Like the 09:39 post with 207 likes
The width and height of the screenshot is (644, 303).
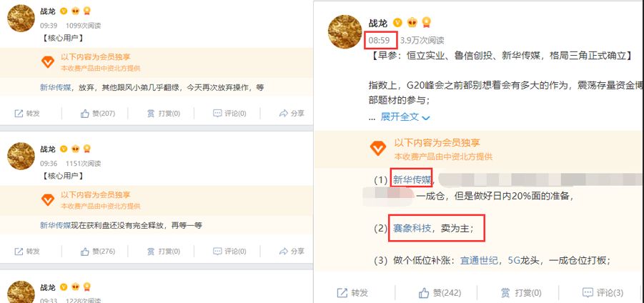click(x=85, y=114)
